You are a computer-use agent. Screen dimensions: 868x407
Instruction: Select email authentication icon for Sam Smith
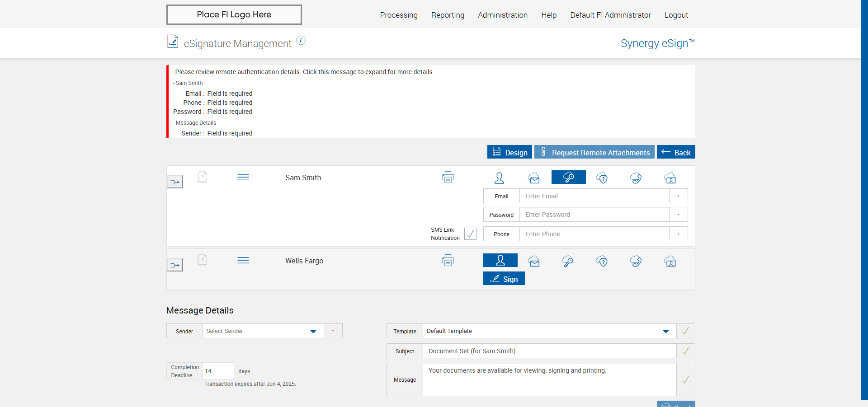[534, 178]
